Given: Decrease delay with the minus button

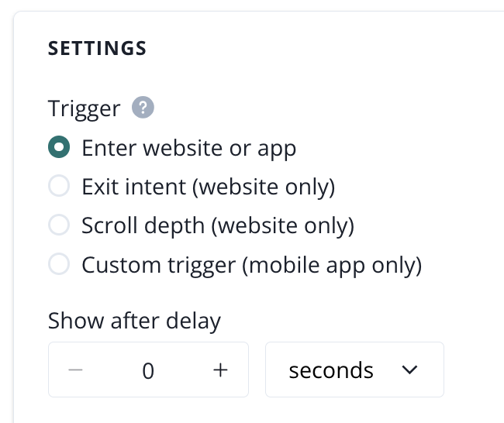Looking at the screenshot, I should [x=75, y=370].
